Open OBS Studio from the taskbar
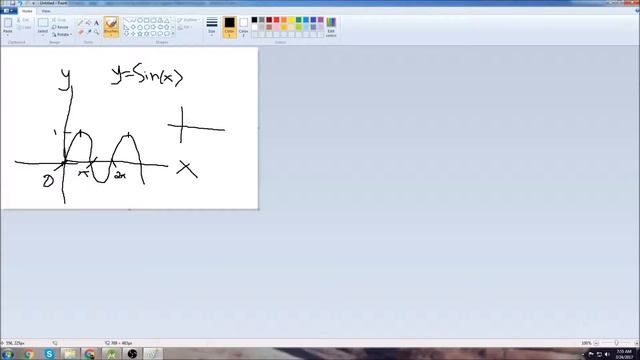640x360 pixels. coord(132,354)
